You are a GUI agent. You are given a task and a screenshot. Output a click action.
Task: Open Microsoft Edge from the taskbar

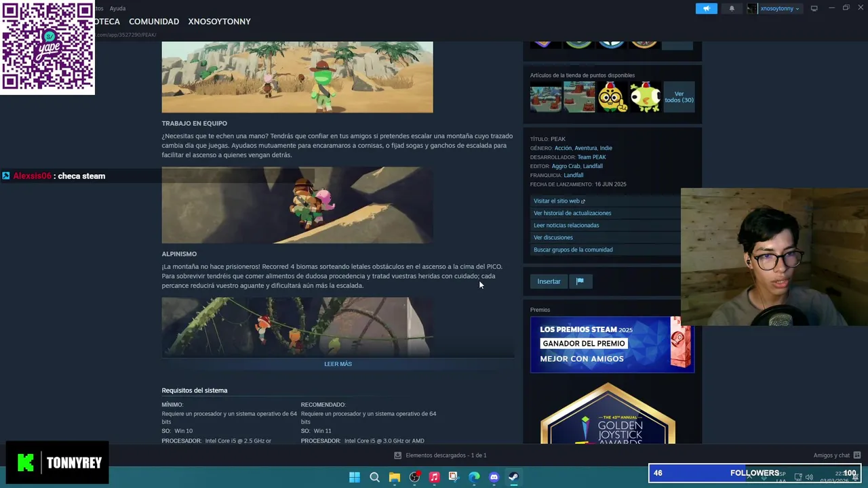474,477
